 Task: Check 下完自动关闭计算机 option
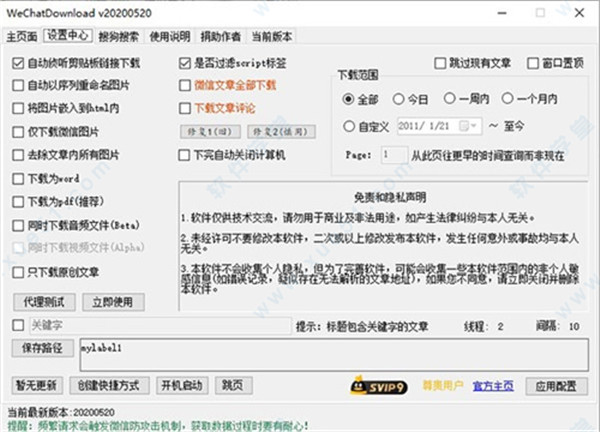(184, 155)
